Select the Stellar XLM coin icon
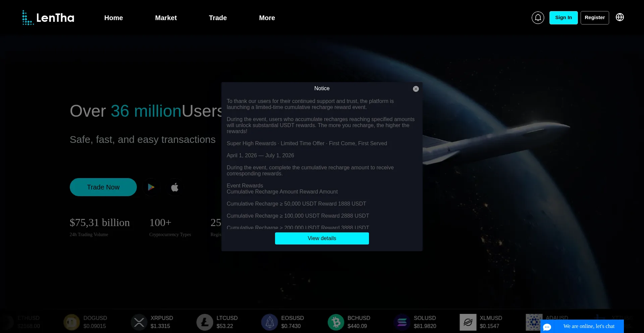This screenshot has width=644, height=333. click(468, 322)
